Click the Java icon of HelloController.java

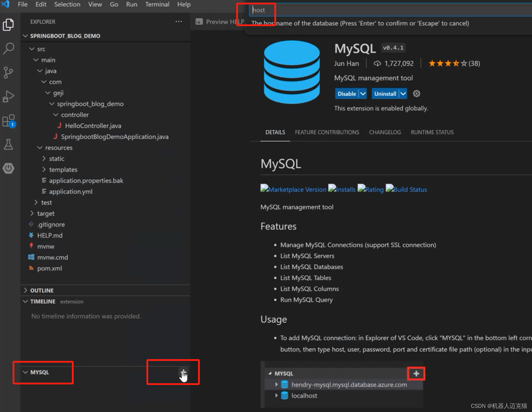[x=59, y=126]
